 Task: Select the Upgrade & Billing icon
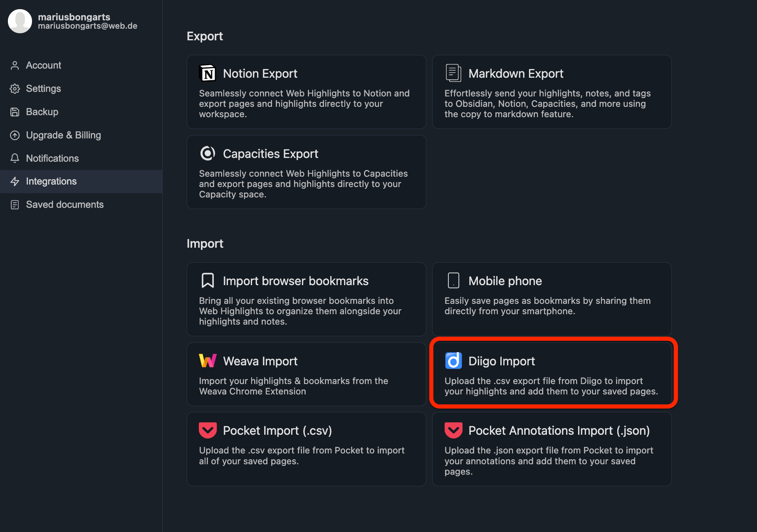coord(15,135)
